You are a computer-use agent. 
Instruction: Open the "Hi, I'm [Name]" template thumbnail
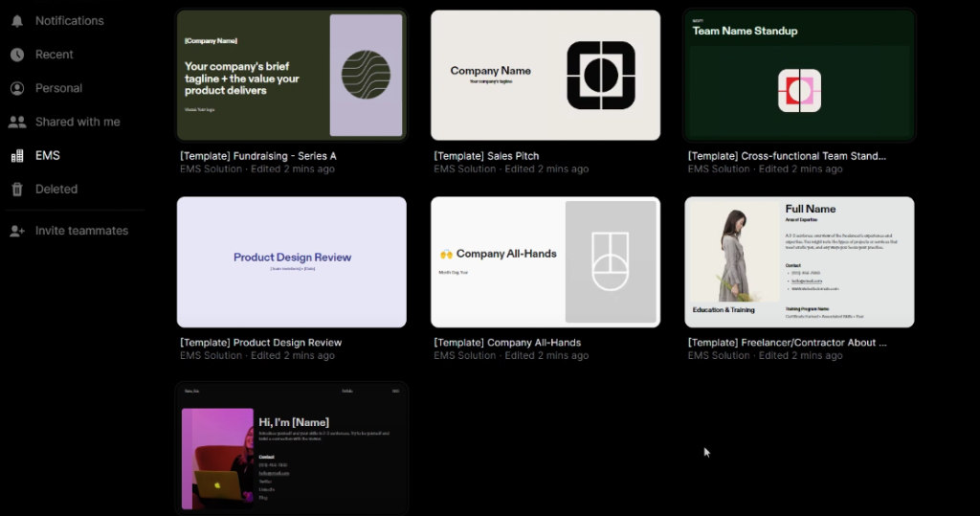coord(292,448)
